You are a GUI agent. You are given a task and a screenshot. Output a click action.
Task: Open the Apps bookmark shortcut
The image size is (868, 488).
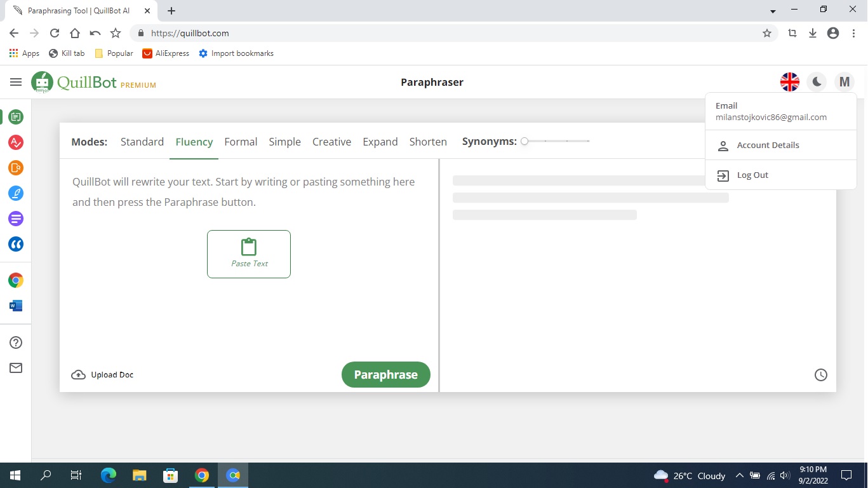pyautogui.click(x=25, y=53)
